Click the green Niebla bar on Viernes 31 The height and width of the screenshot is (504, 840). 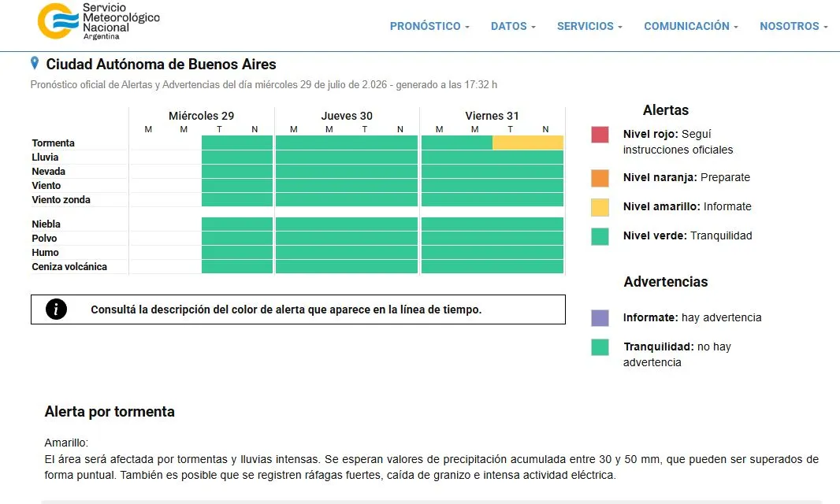point(492,224)
